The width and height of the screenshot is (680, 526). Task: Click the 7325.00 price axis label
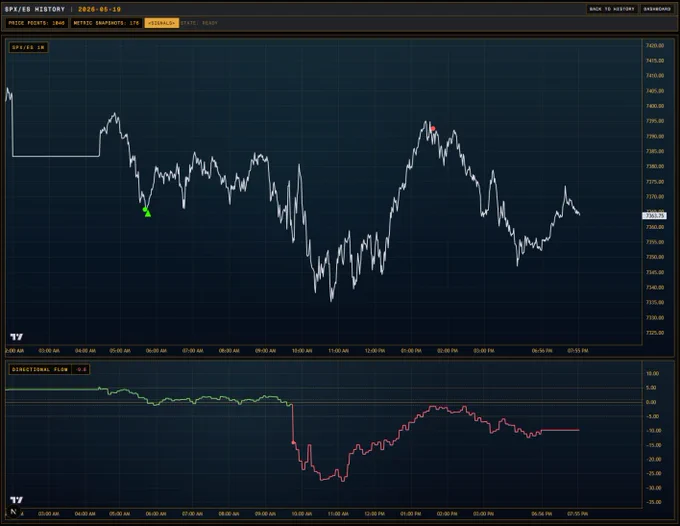(x=655, y=333)
